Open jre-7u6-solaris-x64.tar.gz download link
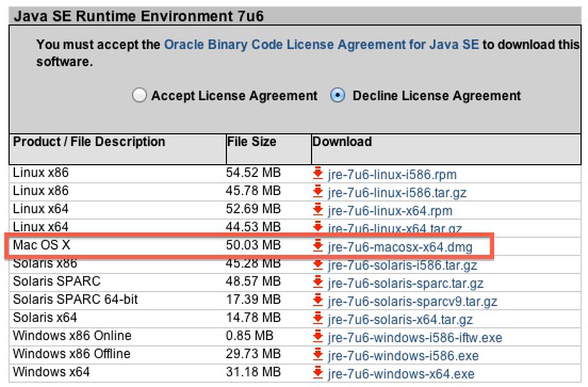Image resolution: width=588 pixels, height=387 pixels. tap(400, 319)
